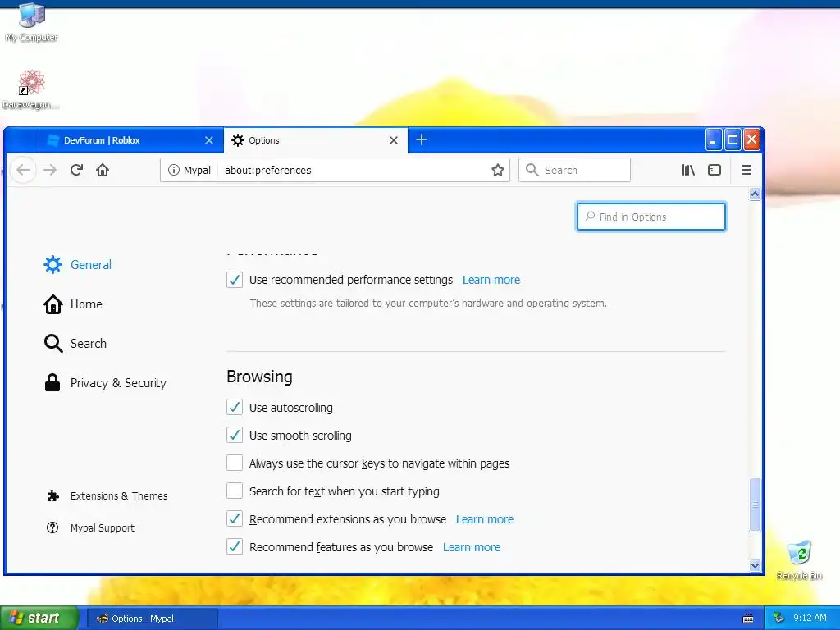This screenshot has height=630, width=840.
Task: Toggle Use recommended performance settings checkbox
Action: point(235,280)
